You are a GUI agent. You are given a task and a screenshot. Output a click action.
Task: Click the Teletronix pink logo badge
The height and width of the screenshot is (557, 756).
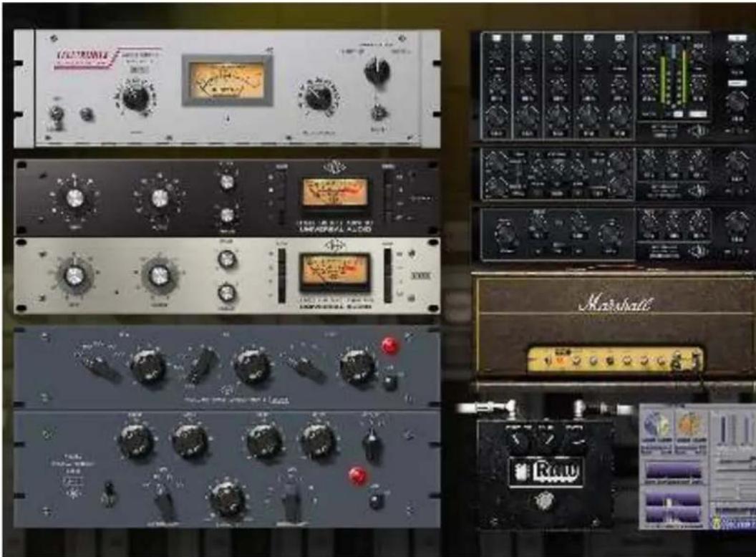(x=85, y=59)
